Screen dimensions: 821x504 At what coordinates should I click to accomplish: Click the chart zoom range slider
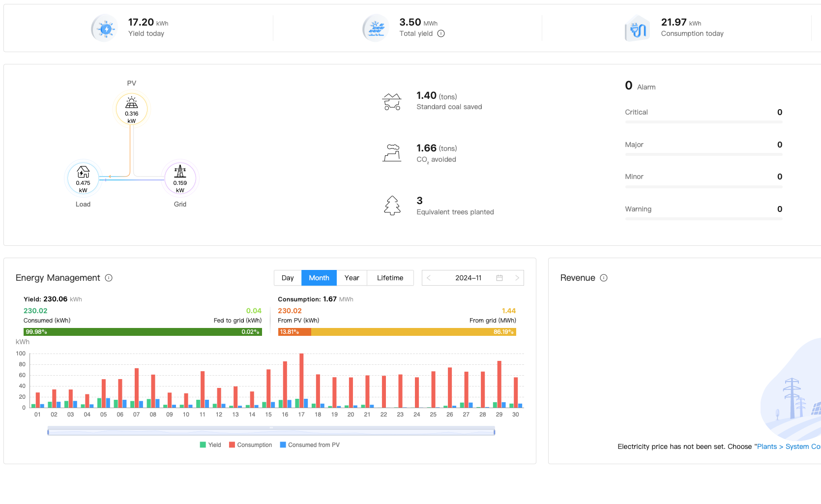point(271,432)
